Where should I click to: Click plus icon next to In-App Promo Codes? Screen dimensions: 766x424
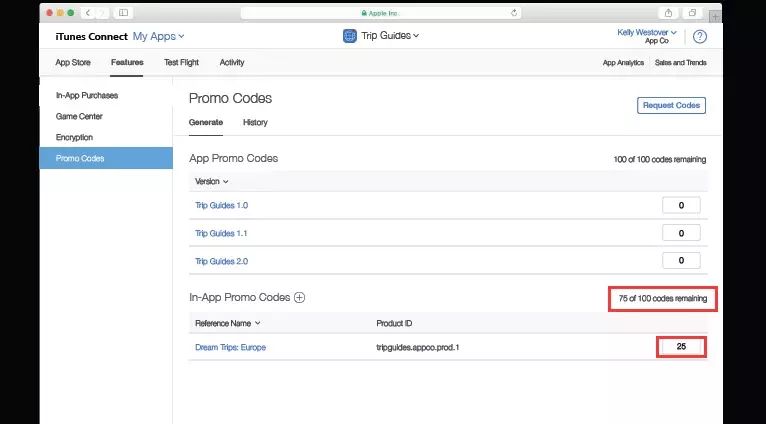tap(299, 297)
